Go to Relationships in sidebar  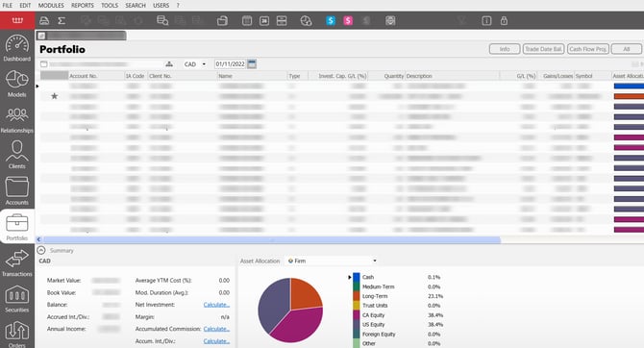[x=17, y=119]
